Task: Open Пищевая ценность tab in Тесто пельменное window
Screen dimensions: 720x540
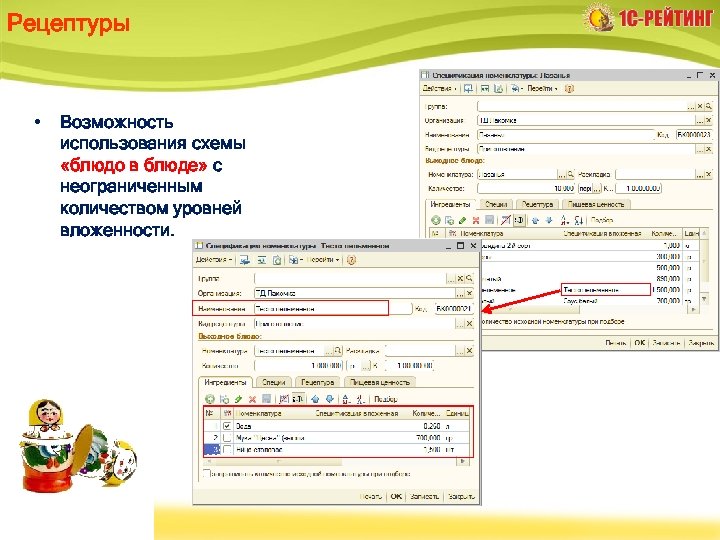Action: (x=380, y=382)
